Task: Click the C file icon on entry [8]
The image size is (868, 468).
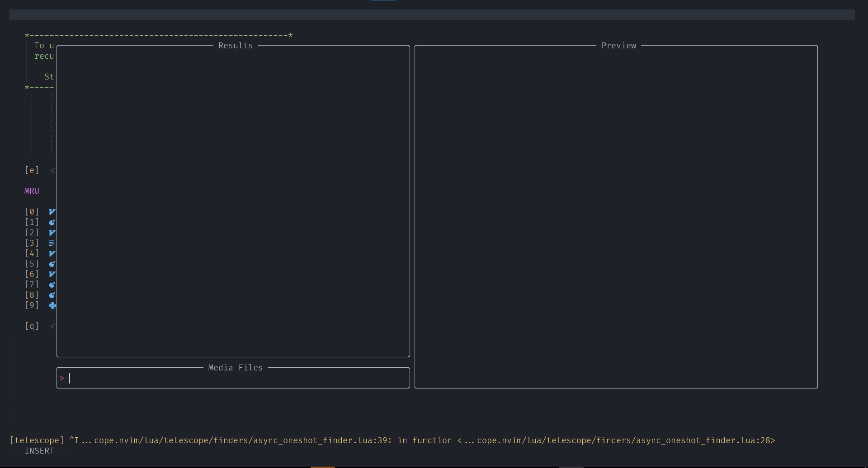Action: pos(52,295)
